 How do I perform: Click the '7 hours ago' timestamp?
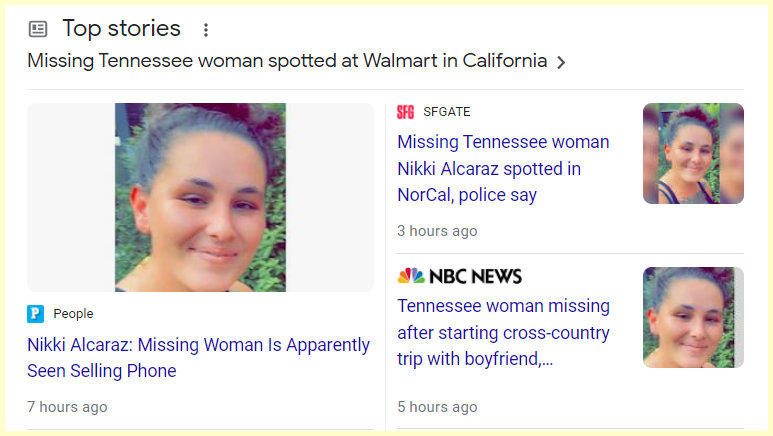click(x=67, y=407)
